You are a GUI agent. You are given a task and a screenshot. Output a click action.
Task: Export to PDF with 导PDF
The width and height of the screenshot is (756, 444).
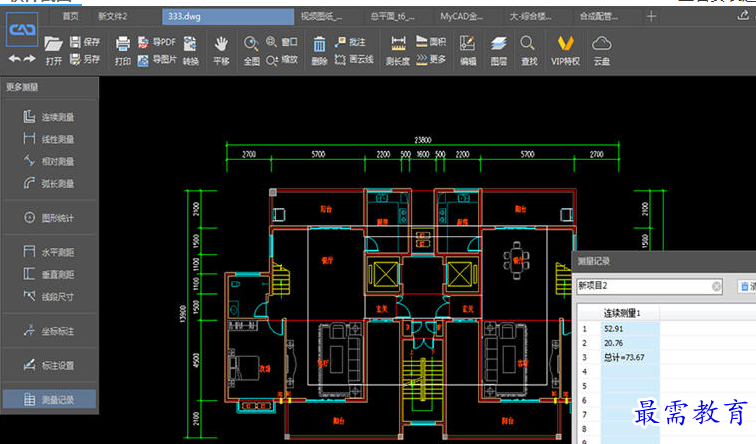click(x=157, y=42)
